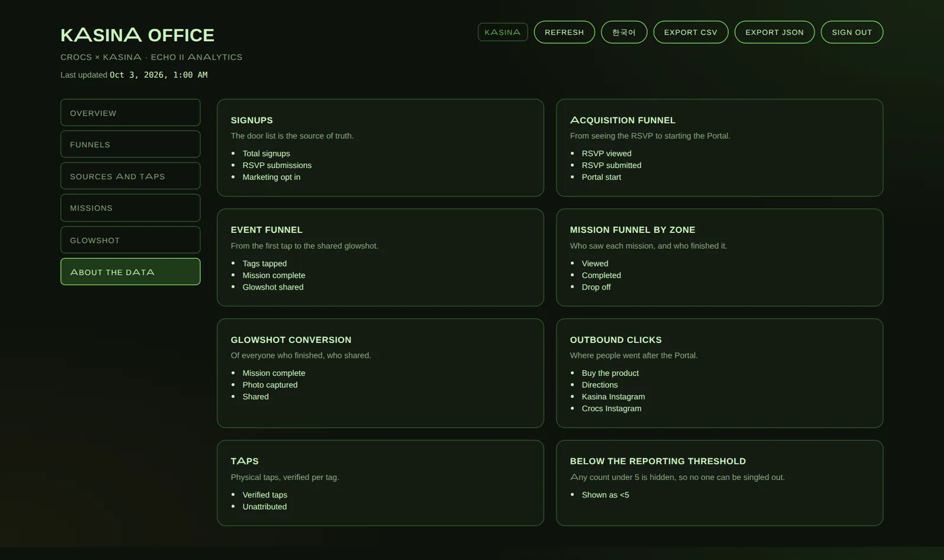
Task: Click the Event Funnel heading
Action: (x=267, y=230)
